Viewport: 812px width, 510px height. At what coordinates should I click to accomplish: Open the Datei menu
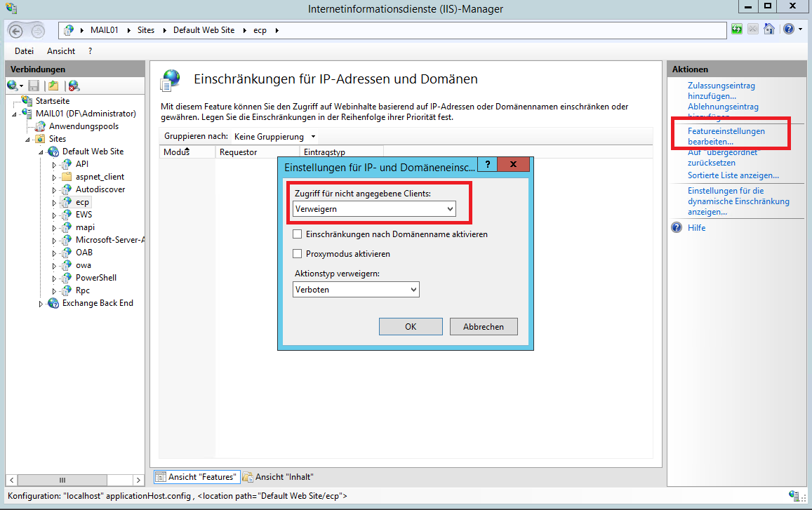(24, 51)
